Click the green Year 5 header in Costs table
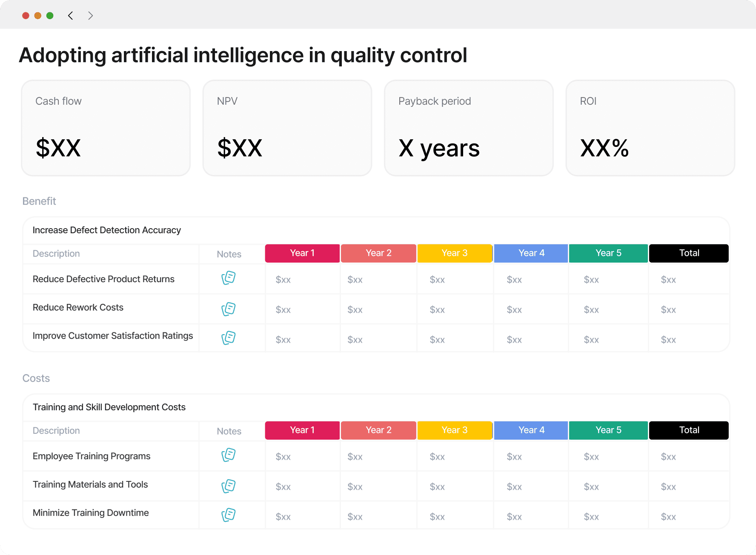This screenshot has width=756, height=555. click(608, 430)
